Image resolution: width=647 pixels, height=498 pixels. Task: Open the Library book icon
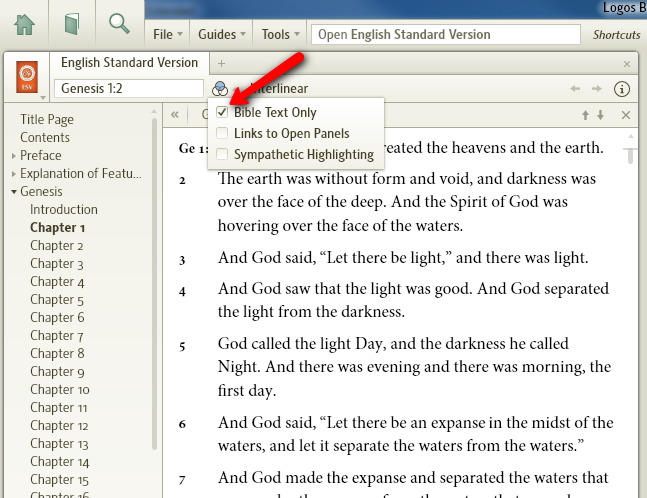point(72,24)
